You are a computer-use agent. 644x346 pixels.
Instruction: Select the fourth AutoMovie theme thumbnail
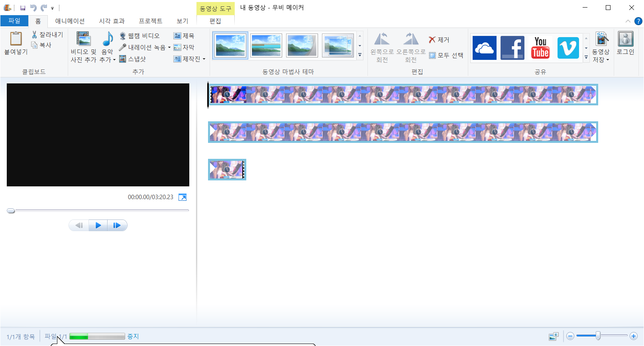click(338, 45)
